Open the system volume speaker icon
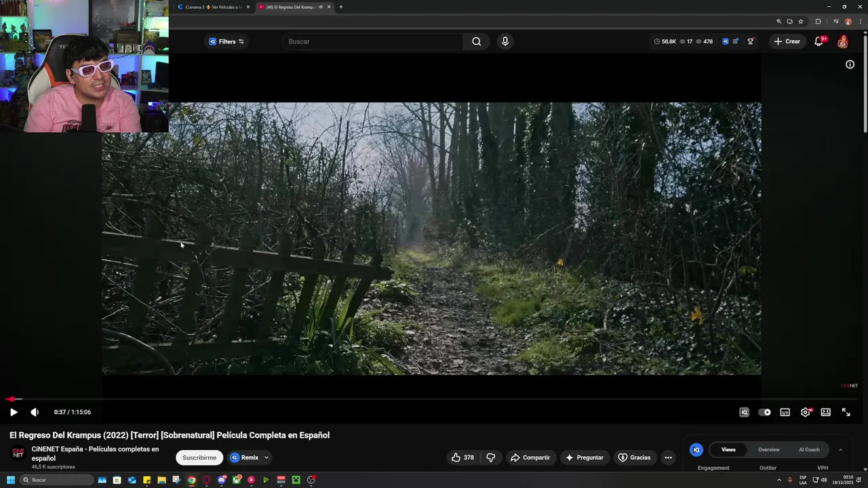Image resolution: width=868 pixels, height=488 pixels. tap(824, 480)
